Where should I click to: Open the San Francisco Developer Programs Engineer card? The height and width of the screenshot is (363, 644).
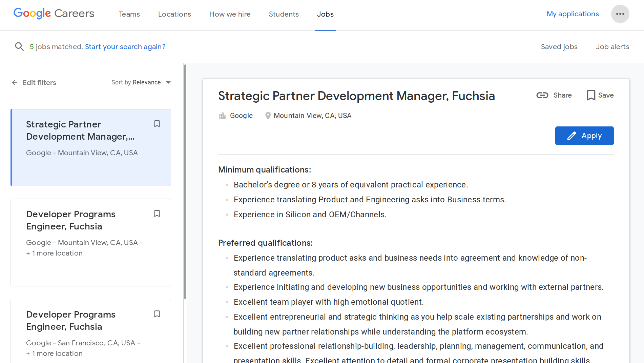[91, 331]
